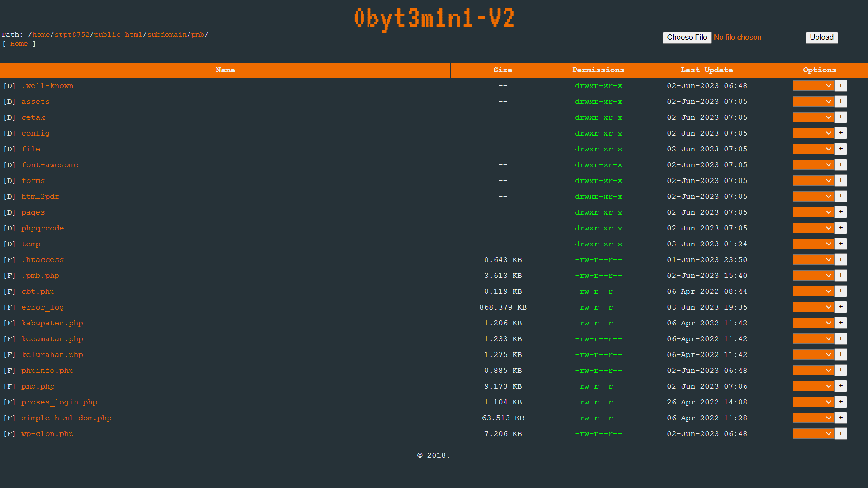This screenshot has width=868, height=488.
Task: Open the error_log file
Action: coord(42,307)
